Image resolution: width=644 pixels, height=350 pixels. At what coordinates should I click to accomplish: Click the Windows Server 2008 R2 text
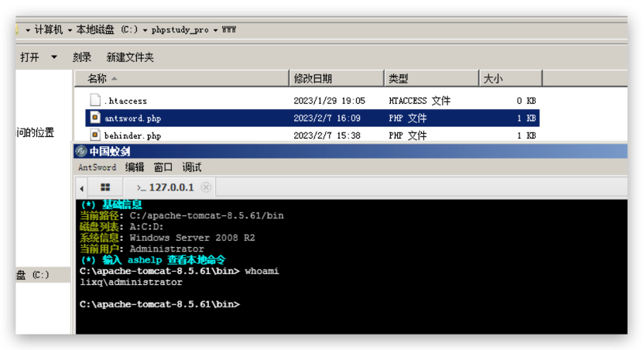coord(192,238)
